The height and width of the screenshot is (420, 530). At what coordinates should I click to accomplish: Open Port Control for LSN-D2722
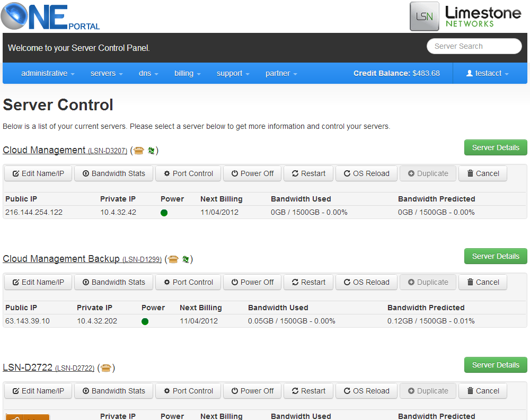coord(188,391)
